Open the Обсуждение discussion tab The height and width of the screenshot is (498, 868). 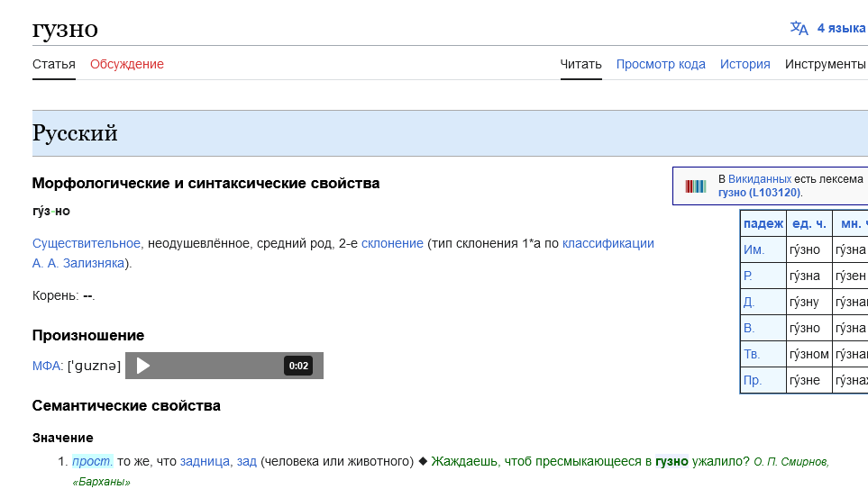point(127,64)
